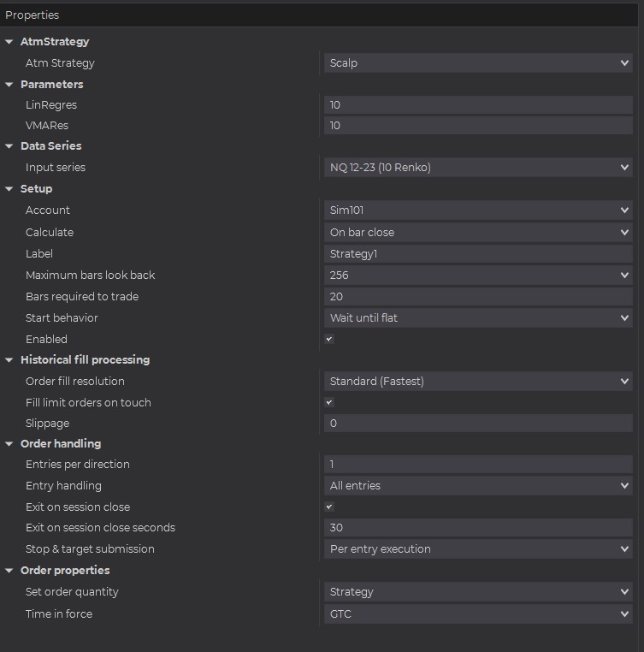The height and width of the screenshot is (652, 644).
Task: Open the Atm Strategy dropdown
Action: (478, 63)
